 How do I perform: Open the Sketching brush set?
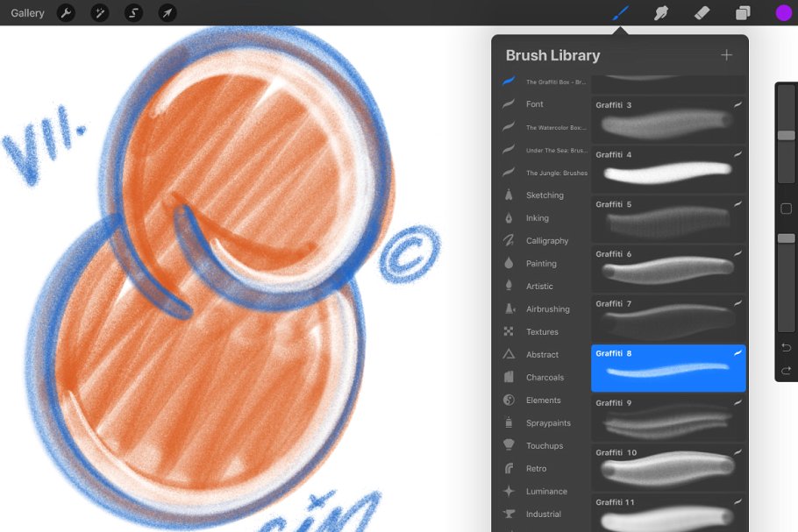(x=545, y=195)
